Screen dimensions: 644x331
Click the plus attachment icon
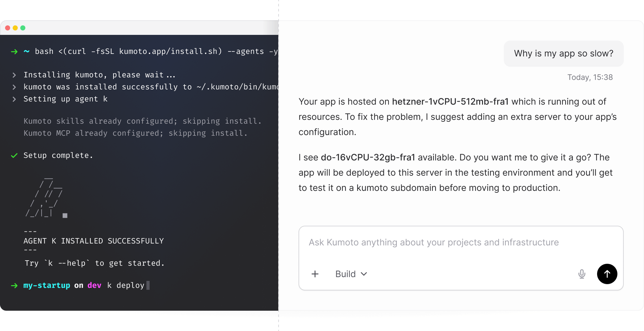tap(315, 274)
